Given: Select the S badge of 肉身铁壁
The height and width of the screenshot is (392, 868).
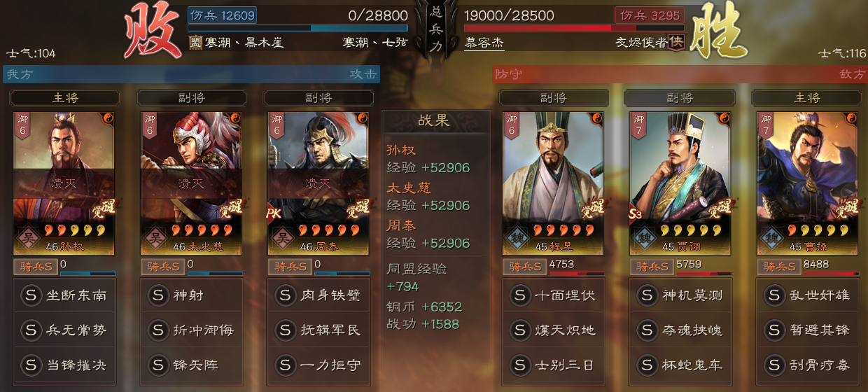Looking at the screenshot, I should tap(286, 295).
